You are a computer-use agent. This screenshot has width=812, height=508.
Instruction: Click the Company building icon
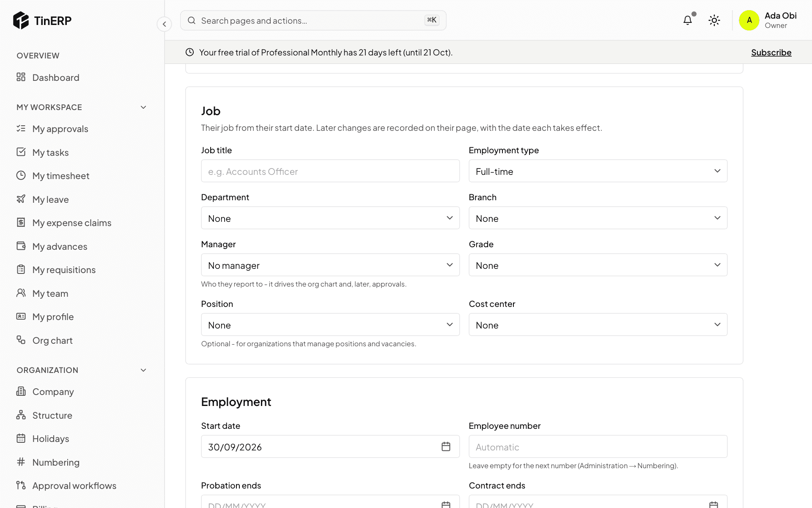21,391
